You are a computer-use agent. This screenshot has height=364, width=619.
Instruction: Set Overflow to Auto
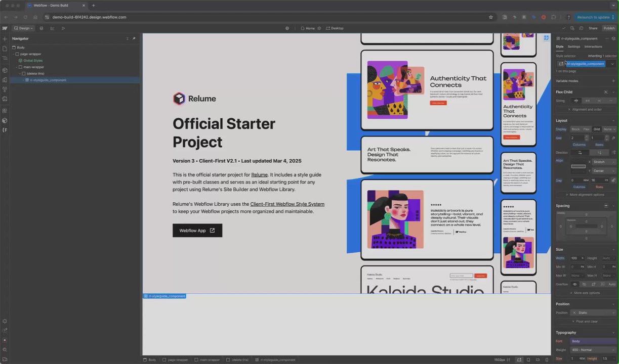612,284
